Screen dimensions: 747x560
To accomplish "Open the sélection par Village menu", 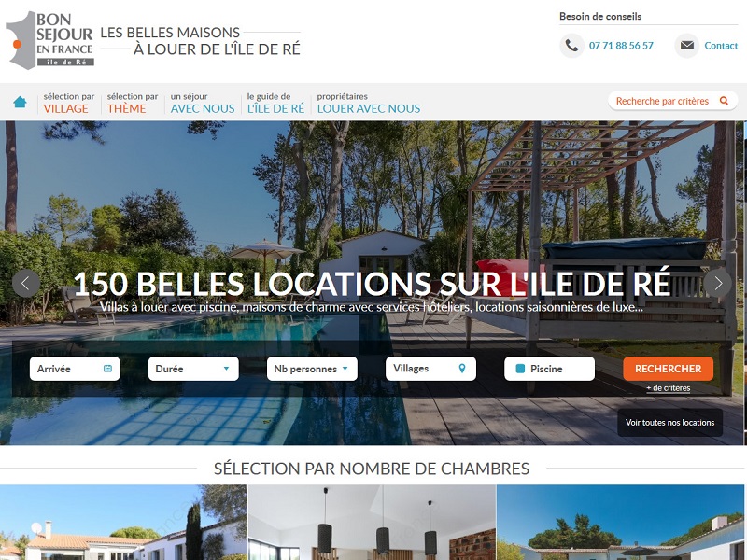I will tap(68, 103).
